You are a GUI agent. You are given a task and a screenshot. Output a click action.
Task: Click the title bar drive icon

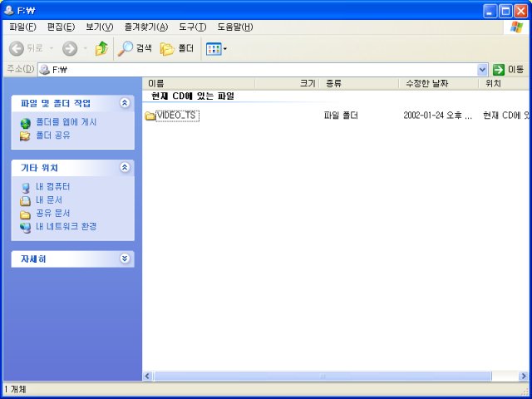[x=9, y=11]
